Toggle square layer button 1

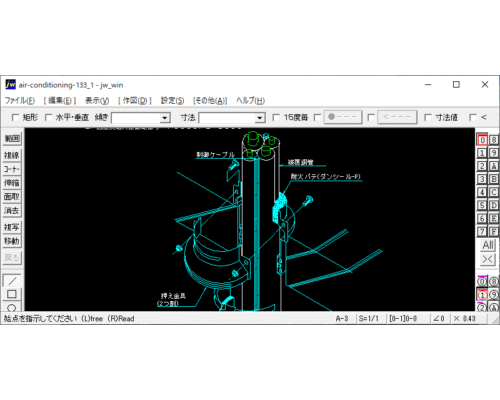482,153
